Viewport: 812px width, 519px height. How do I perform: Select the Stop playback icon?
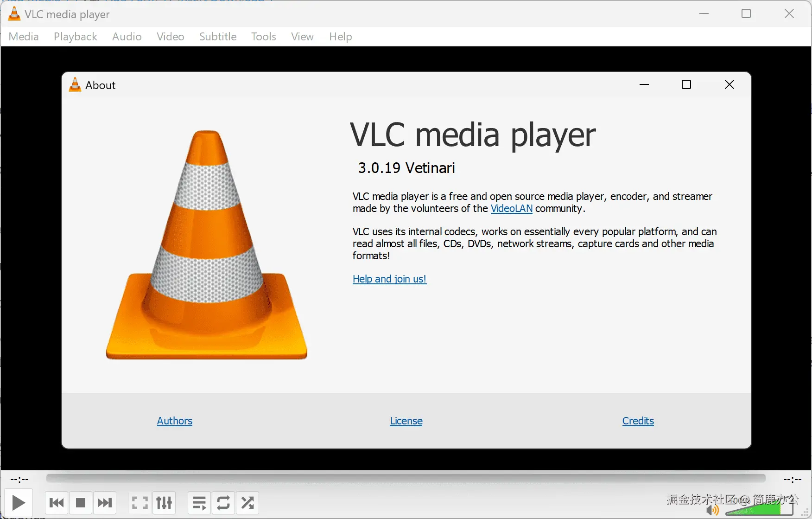tap(81, 502)
